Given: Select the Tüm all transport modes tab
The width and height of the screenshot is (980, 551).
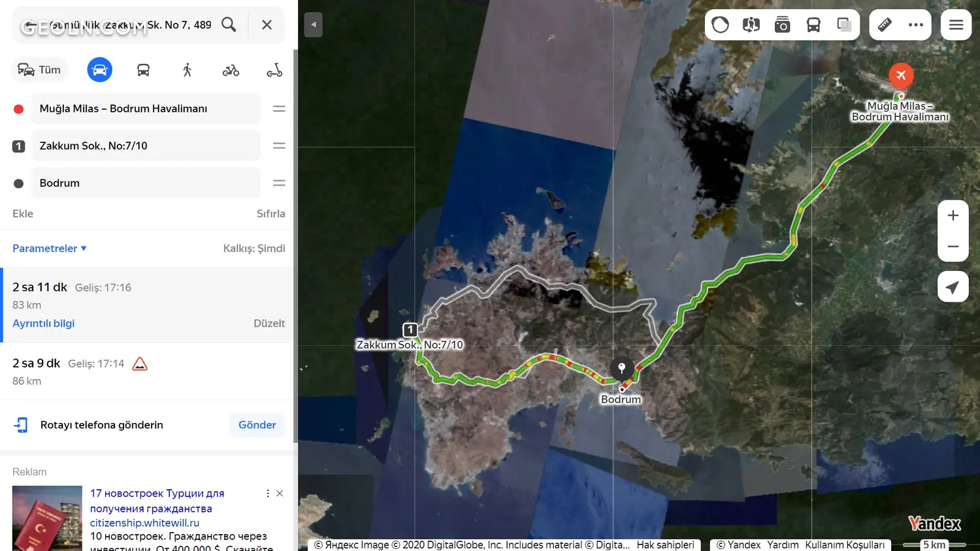Looking at the screenshot, I should 39,70.
